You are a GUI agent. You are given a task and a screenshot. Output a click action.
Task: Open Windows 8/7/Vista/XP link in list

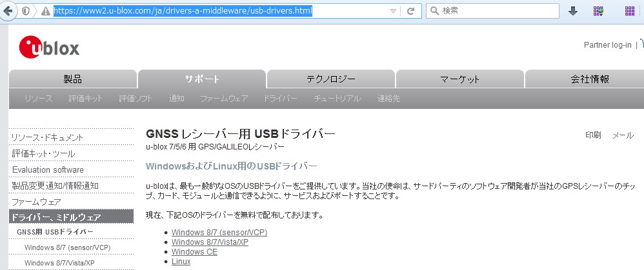210,242
